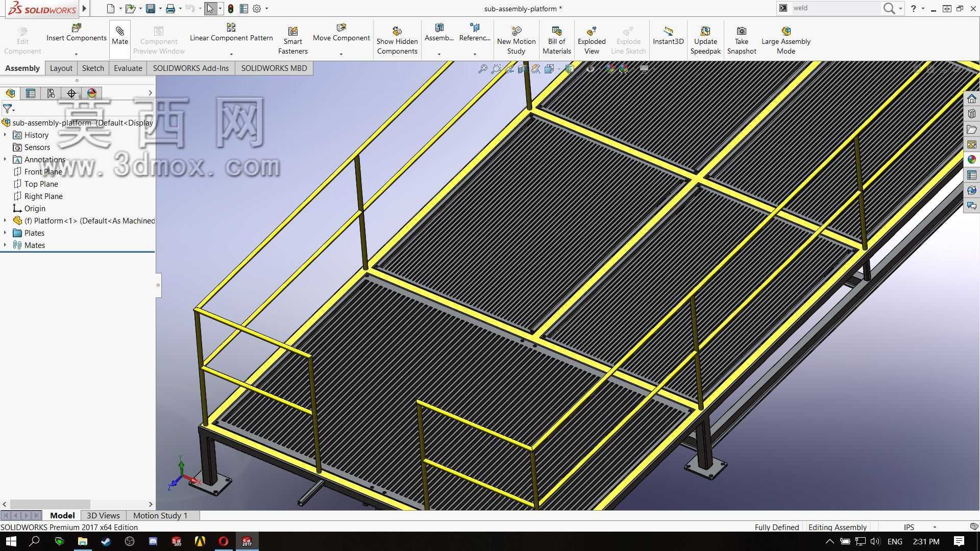The width and height of the screenshot is (980, 551).
Task: Expand the Platform<1> component node
Action: pos(5,220)
